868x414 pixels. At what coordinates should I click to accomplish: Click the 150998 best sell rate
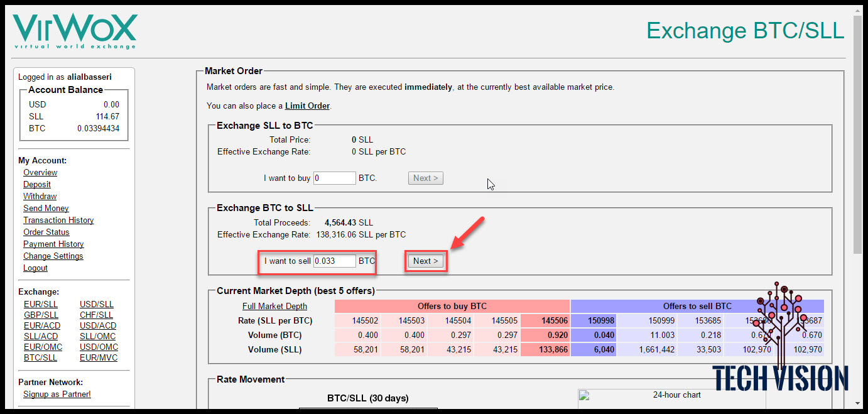(594, 320)
